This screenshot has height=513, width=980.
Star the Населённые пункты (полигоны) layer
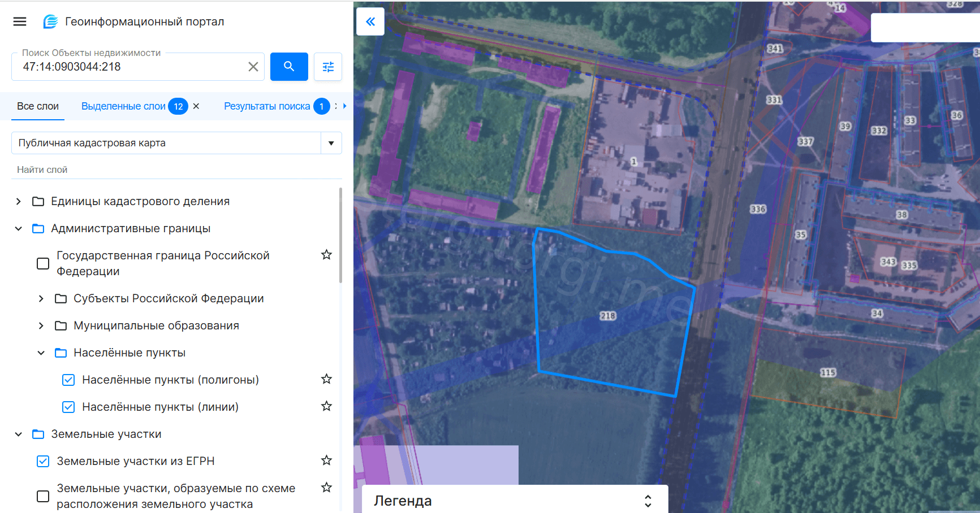click(326, 379)
